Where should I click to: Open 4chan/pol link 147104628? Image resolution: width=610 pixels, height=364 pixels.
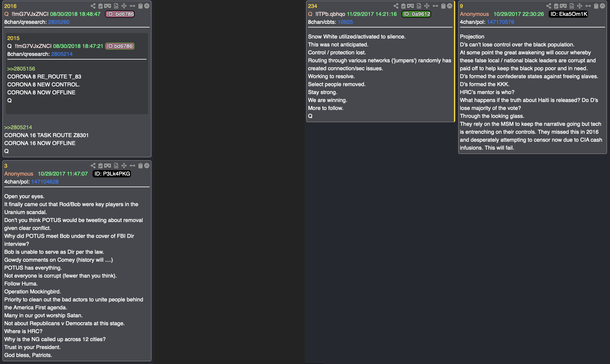45,182
